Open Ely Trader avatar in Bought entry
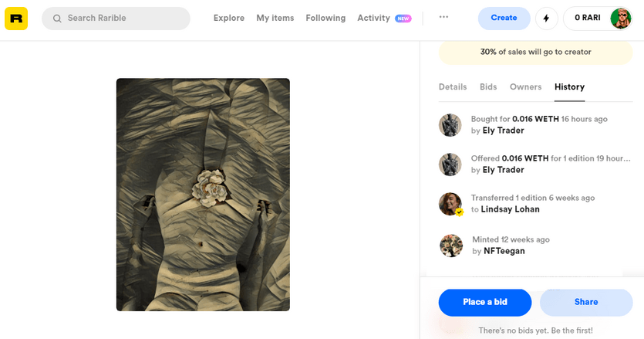 [450, 124]
